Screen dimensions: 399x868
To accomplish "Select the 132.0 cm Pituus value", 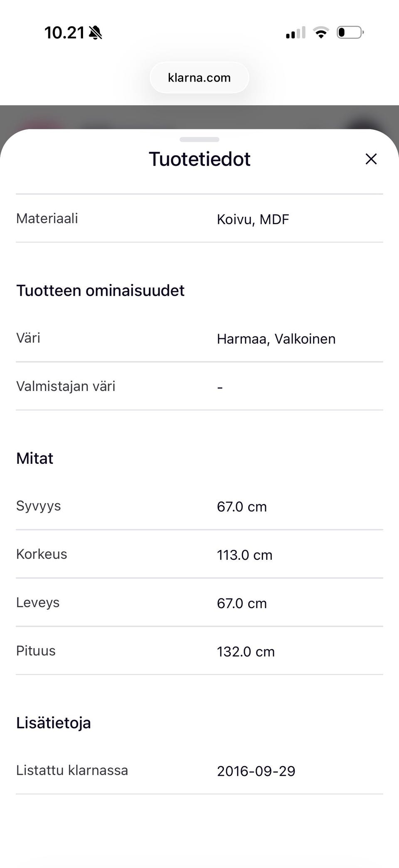I will coord(246,651).
